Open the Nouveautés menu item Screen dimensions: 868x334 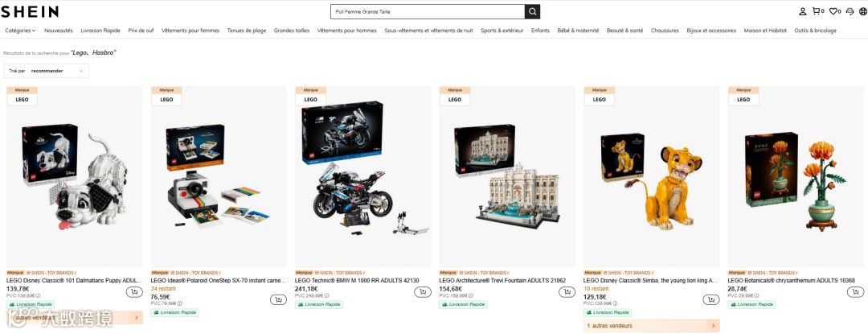59,31
